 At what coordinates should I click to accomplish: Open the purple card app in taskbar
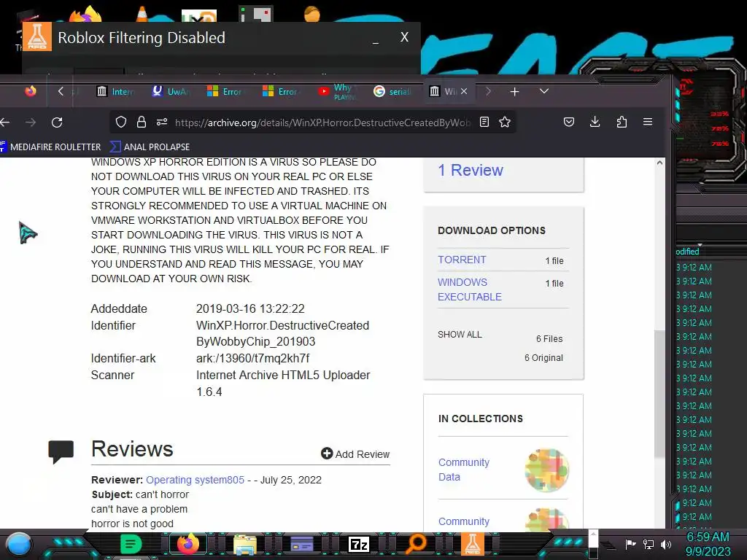tap(302, 544)
